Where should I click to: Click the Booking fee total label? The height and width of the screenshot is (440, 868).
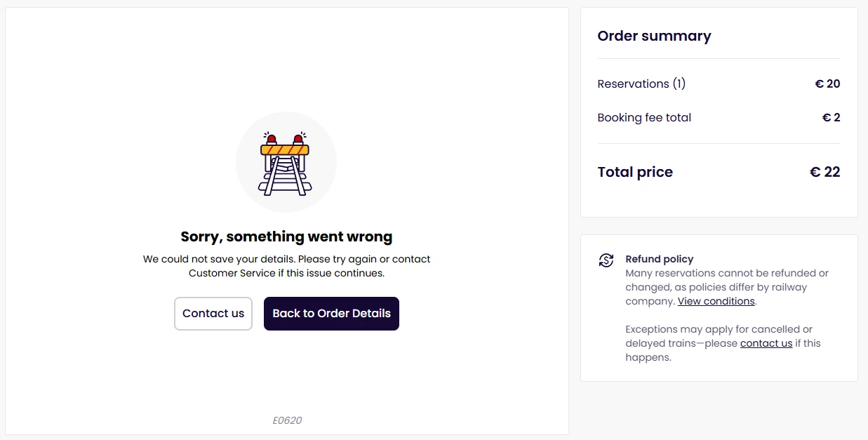point(644,117)
